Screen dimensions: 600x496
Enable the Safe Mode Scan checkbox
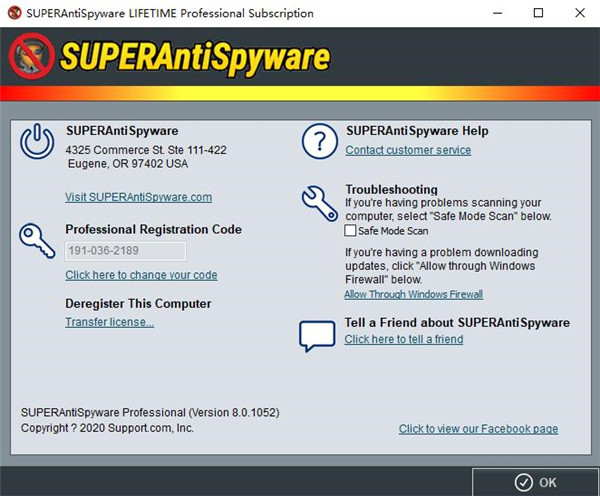[350, 231]
